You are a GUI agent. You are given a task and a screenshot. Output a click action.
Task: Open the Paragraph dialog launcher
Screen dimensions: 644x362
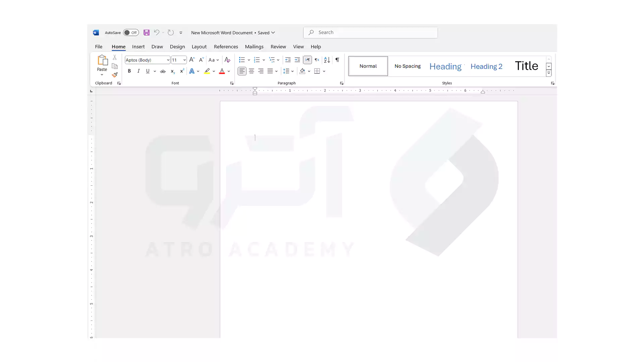[x=341, y=83]
